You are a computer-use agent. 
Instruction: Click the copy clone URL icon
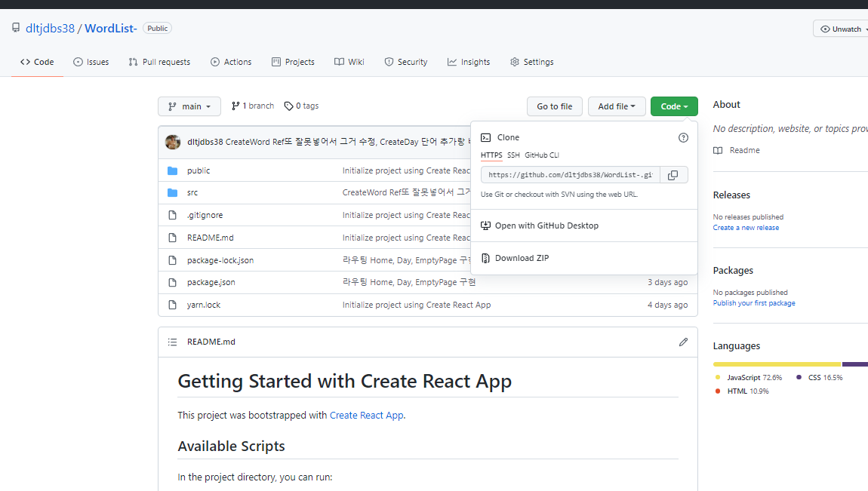(673, 175)
